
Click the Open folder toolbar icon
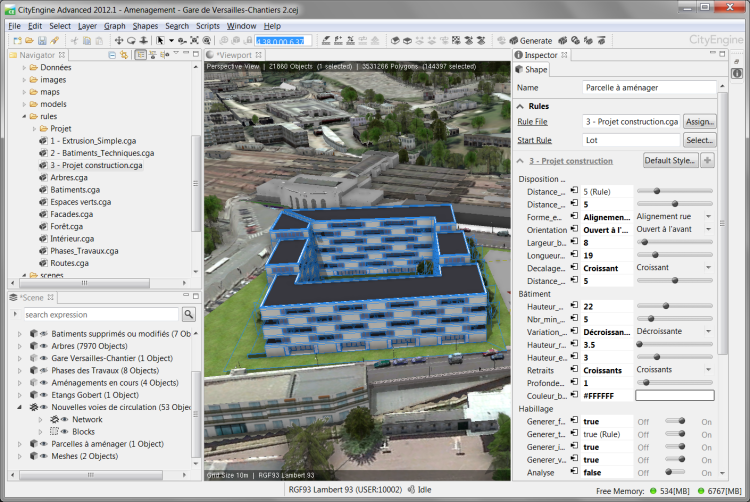(30, 41)
